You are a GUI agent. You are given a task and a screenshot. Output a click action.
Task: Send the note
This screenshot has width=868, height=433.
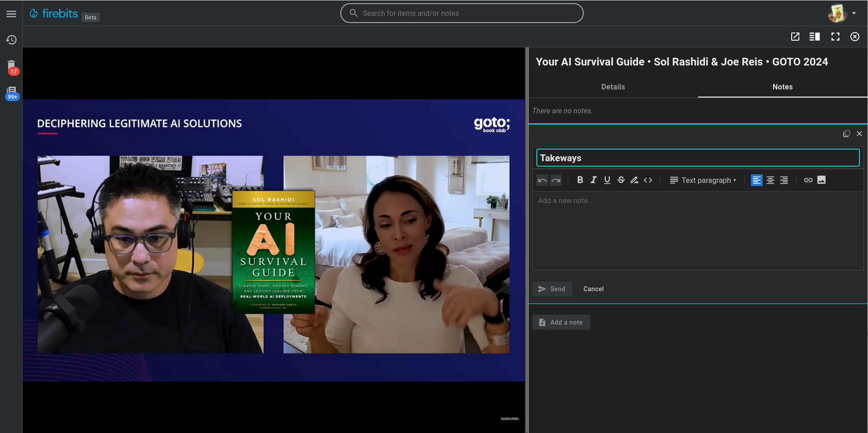552,289
